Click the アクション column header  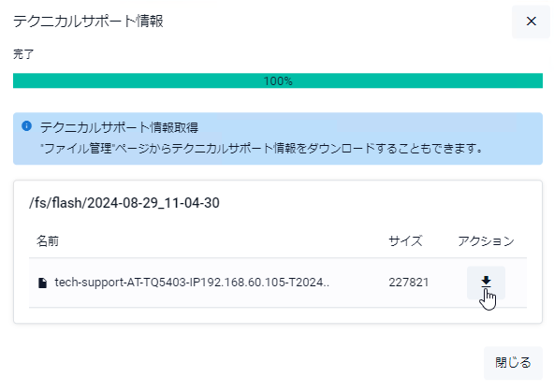click(486, 241)
